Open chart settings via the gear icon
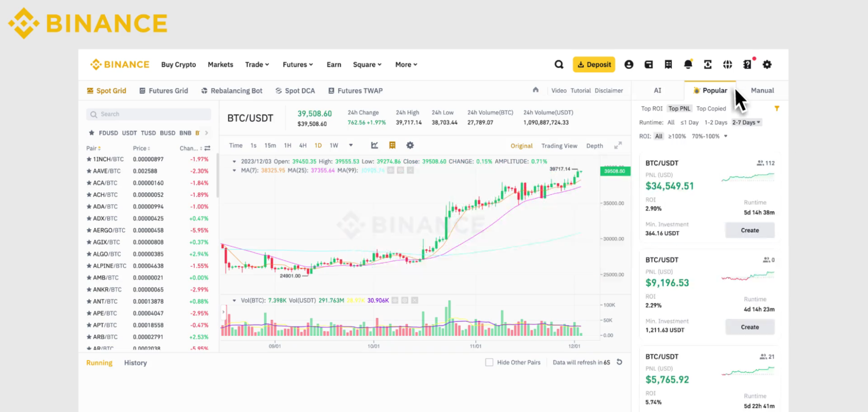The image size is (868, 412). coord(410,145)
